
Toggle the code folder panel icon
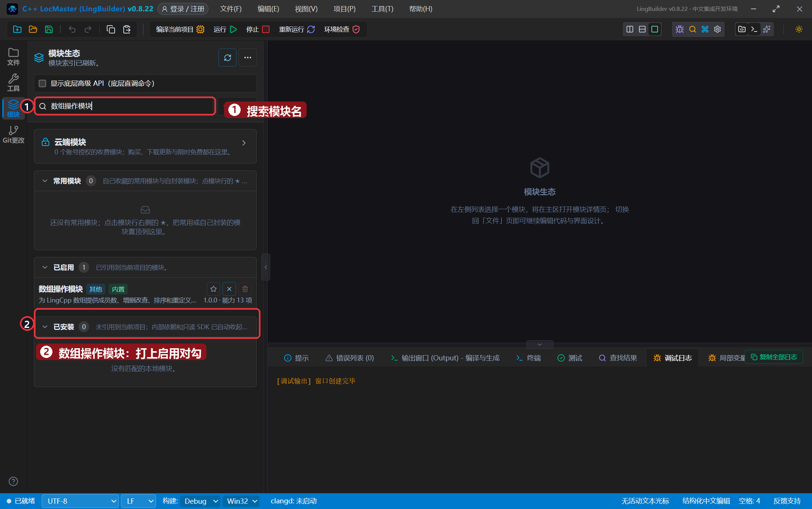(742, 29)
